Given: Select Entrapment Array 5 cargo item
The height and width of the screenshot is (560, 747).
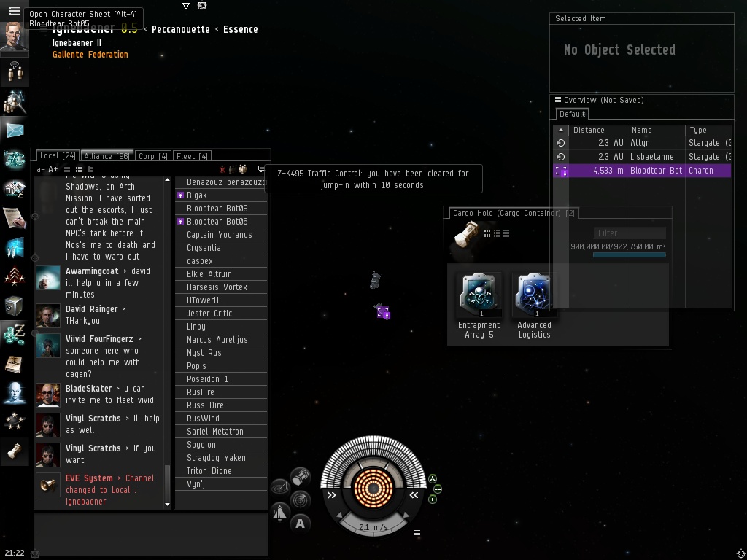Looking at the screenshot, I should 479,306.
